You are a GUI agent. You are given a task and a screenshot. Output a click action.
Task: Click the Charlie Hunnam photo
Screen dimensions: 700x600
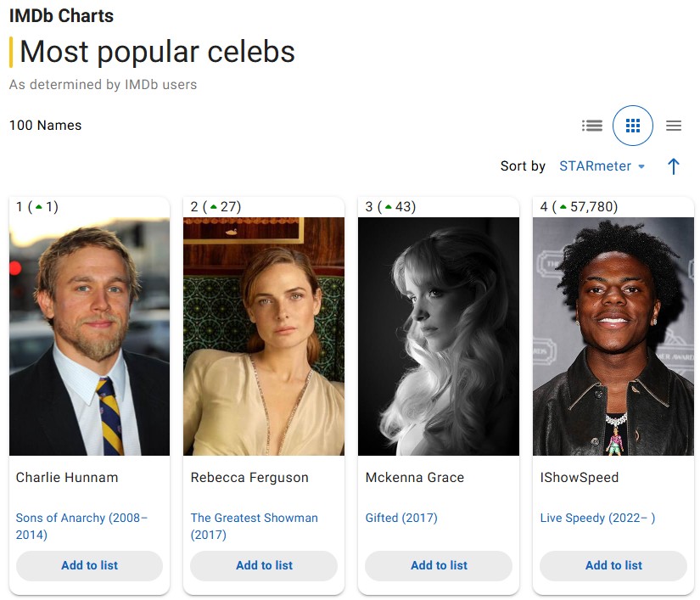(89, 336)
